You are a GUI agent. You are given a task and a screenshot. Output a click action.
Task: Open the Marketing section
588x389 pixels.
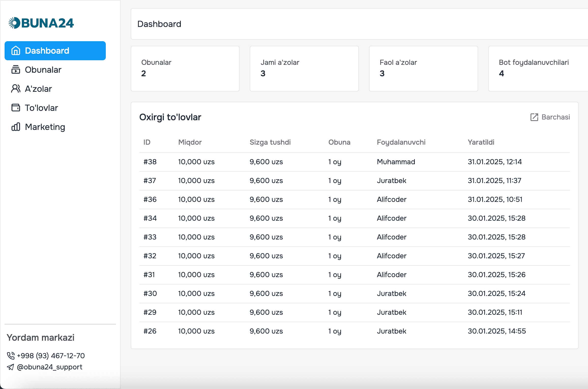55,127
